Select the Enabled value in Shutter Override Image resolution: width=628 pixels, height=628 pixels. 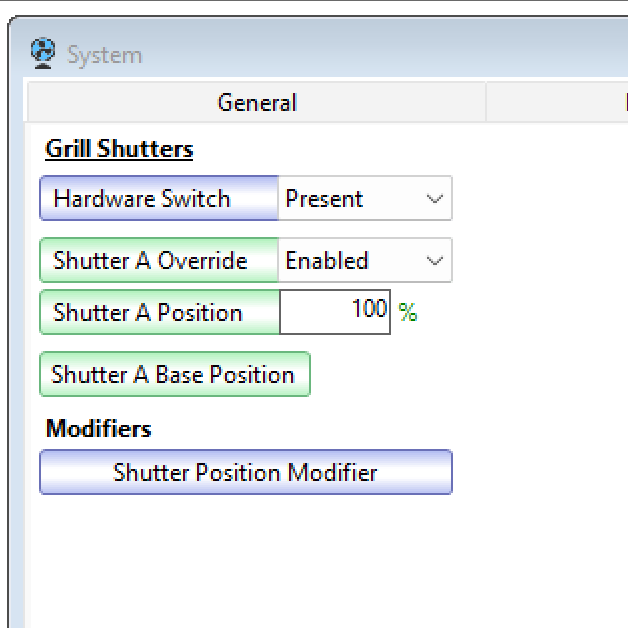click(326, 260)
